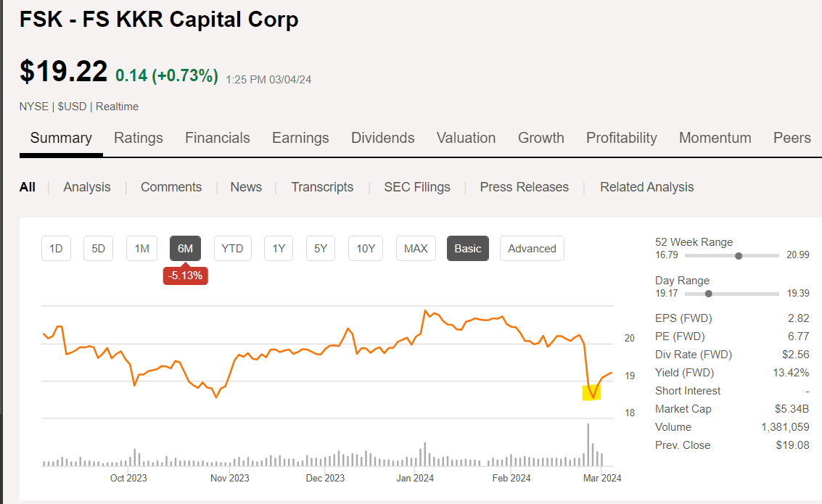The image size is (822, 504).
Task: Open the Dividends tab
Action: (382, 138)
